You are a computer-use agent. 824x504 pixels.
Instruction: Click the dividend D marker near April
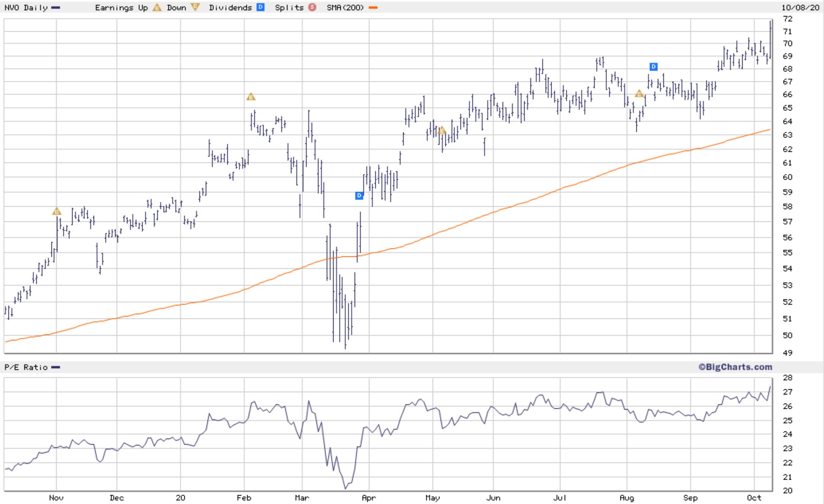[x=359, y=195]
